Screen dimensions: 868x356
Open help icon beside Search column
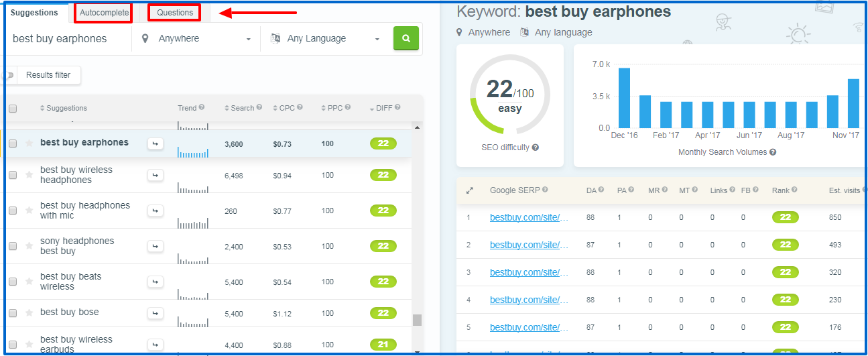coord(260,107)
